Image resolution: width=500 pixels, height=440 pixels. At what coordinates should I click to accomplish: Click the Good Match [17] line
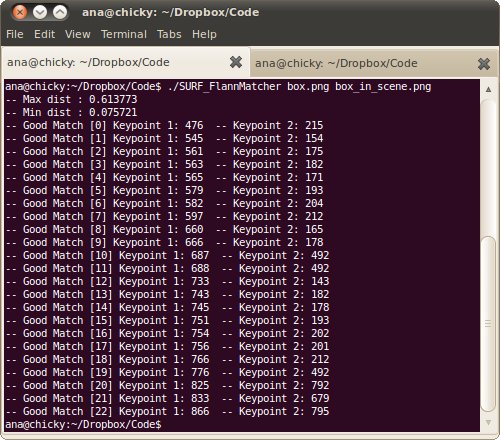[x=167, y=346]
